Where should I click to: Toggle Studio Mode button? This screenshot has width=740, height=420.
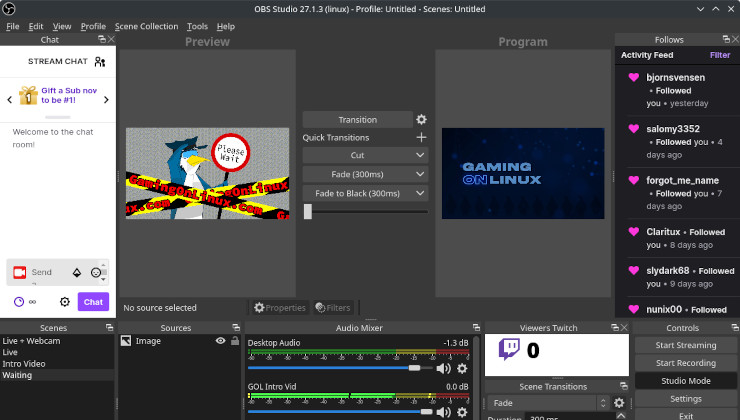click(x=686, y=381)
